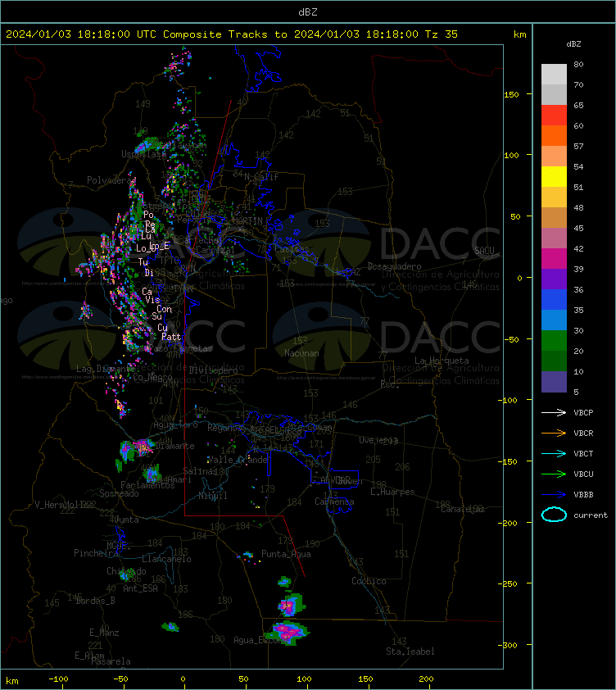Click the orange VBCR arrow in legend
Viewport: 616px width, 690px height.
554,433
